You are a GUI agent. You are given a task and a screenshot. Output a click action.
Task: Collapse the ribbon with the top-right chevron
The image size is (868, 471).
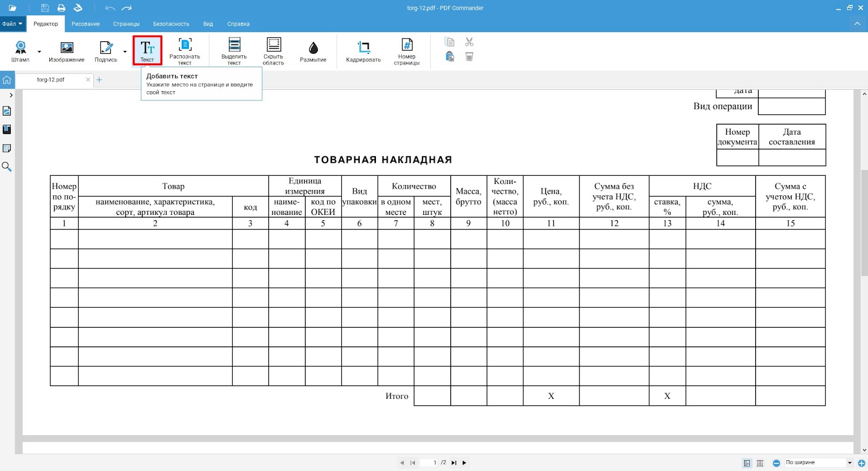(857, 24)
